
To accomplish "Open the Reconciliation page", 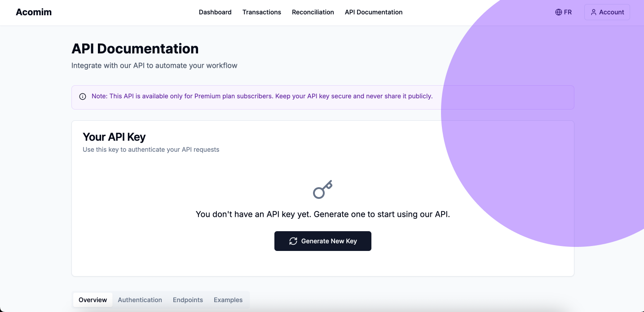I will [313, 12].
